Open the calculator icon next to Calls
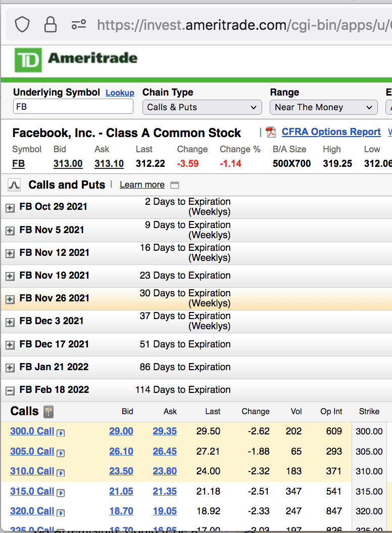 pos(48,412)
